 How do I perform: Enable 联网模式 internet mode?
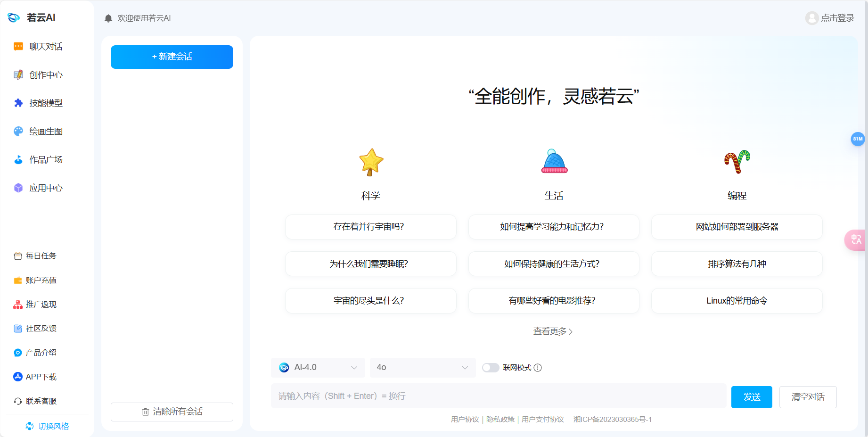(491, 368)
